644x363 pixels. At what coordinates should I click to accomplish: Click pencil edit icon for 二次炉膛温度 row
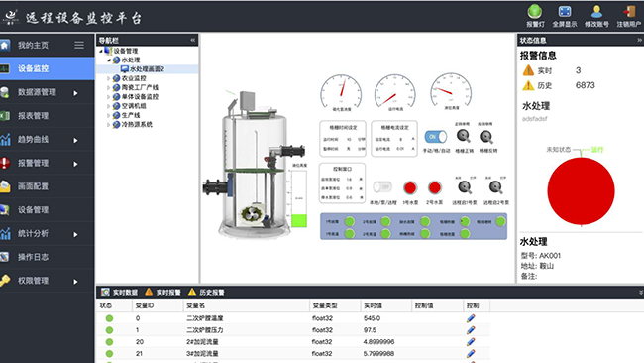coord(471,318)
